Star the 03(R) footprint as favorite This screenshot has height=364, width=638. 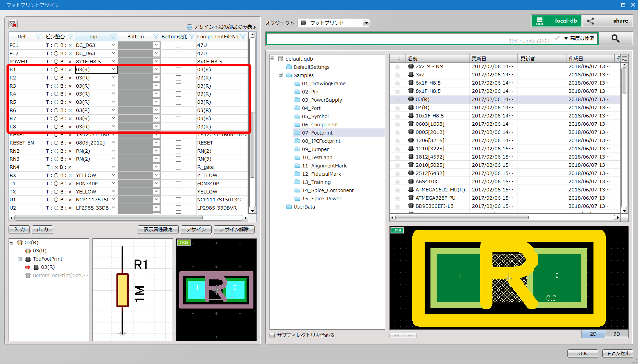398,100
